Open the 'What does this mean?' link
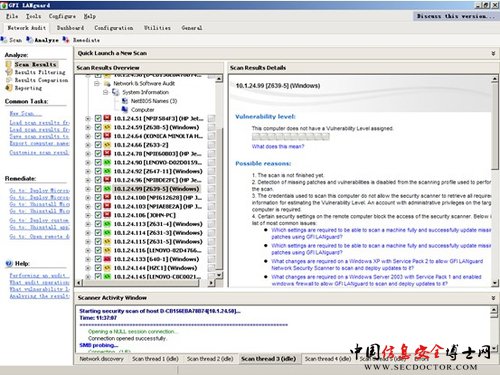This screenshot has height=375, width=500. 278,146
